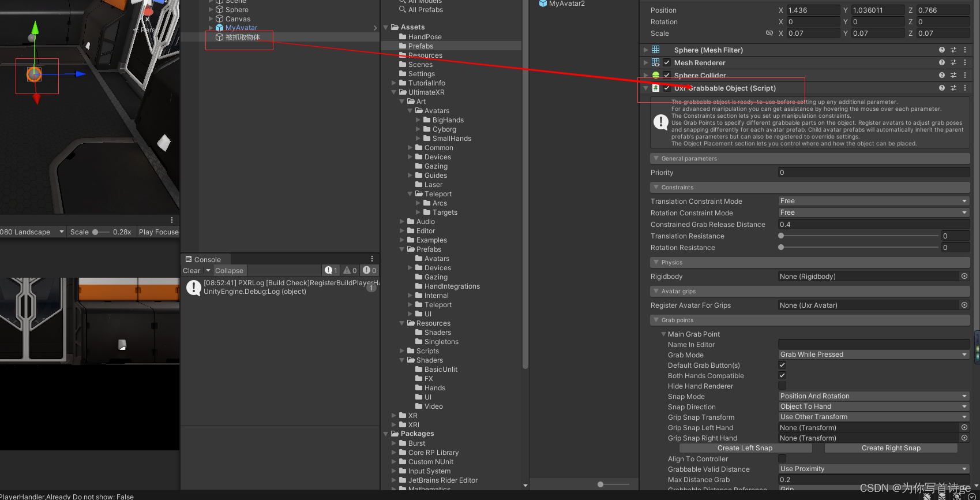The width and height of the screenshot is (980, 500).
Task: Open more options menu for Sphere Collider
Action: (964, 76)
